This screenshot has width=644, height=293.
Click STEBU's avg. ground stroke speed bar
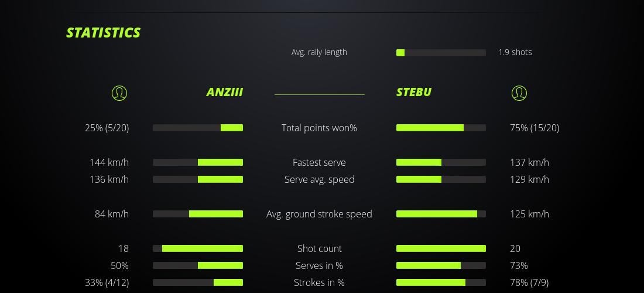click(x=441, y=214)
